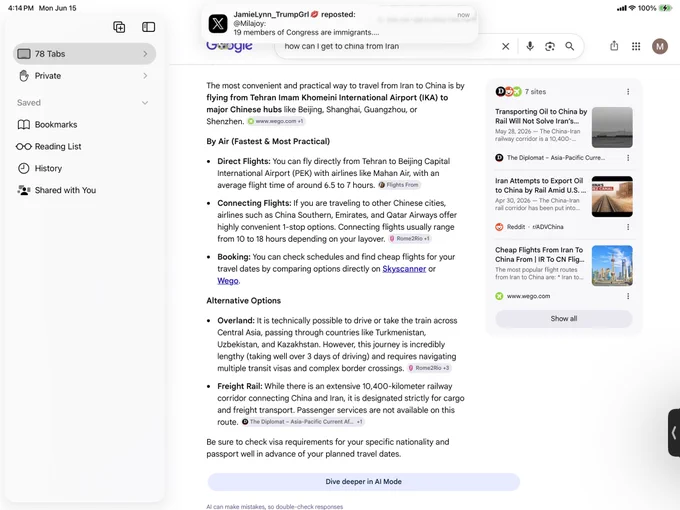Image resolution: width=680 pixels, height=510 pixels.
Task: Click the Google logo
Action: pos(229,46)
